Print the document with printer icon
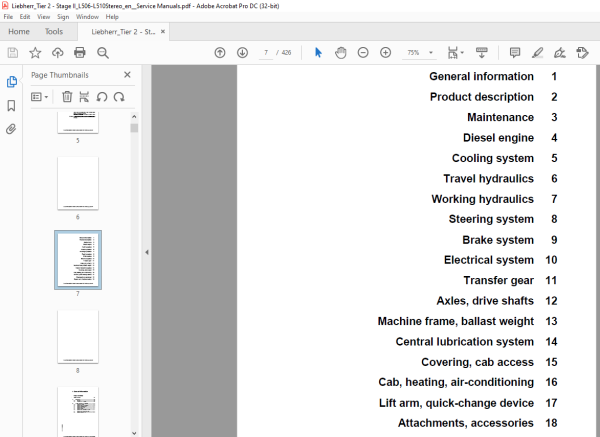Viewport: 600px width, 437px height. [80, 52]
